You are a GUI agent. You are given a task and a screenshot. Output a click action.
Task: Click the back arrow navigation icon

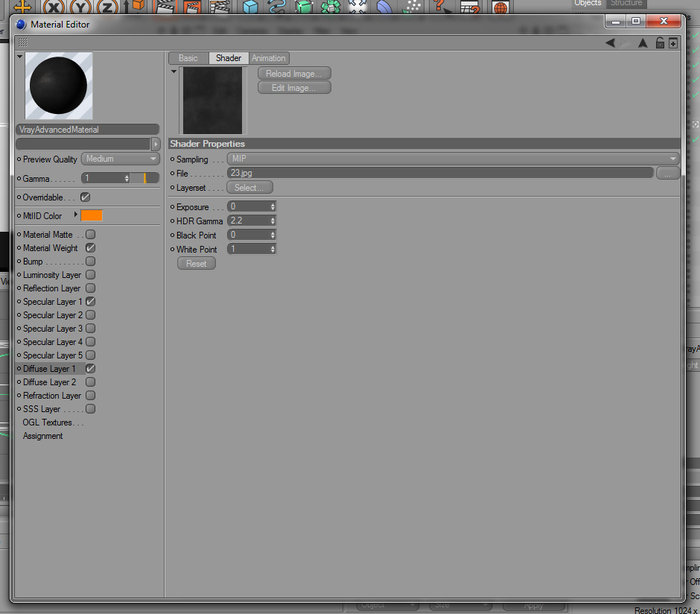pos(610,43)
